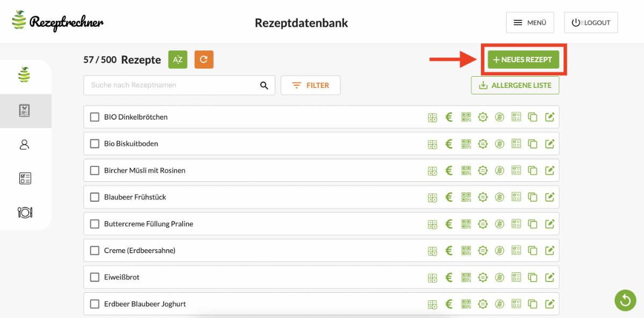The width and height of the screenshot is (644, 318).
Task: Open the plate and cutlery sidebar icon
Action: tap(25, 212)
